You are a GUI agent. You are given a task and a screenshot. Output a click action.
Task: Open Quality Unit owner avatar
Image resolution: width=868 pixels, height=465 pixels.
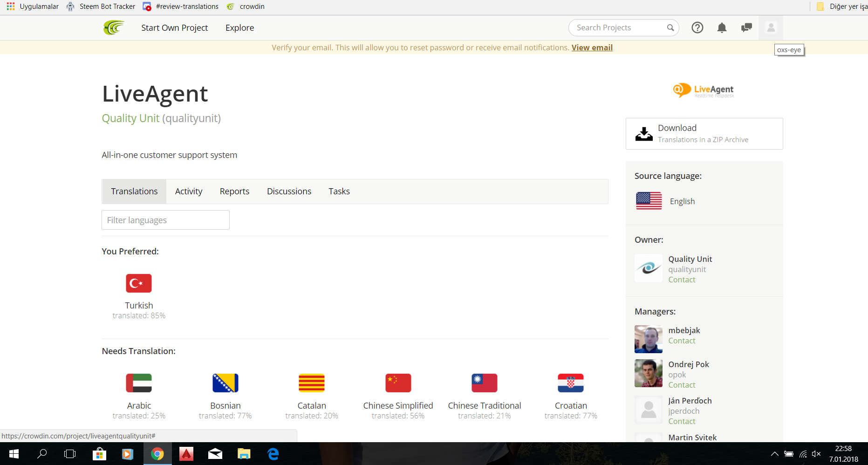click(x=649, y=268)
